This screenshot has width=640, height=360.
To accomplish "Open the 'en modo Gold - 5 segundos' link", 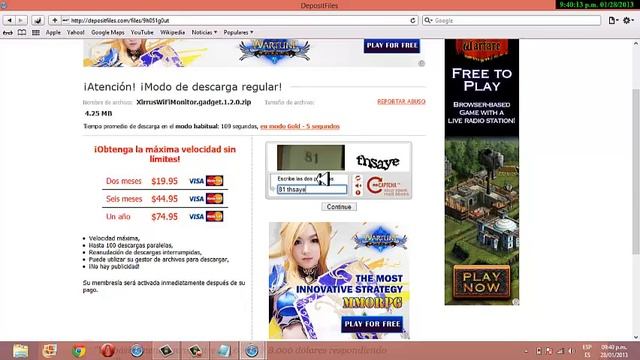I will [300, 126].
